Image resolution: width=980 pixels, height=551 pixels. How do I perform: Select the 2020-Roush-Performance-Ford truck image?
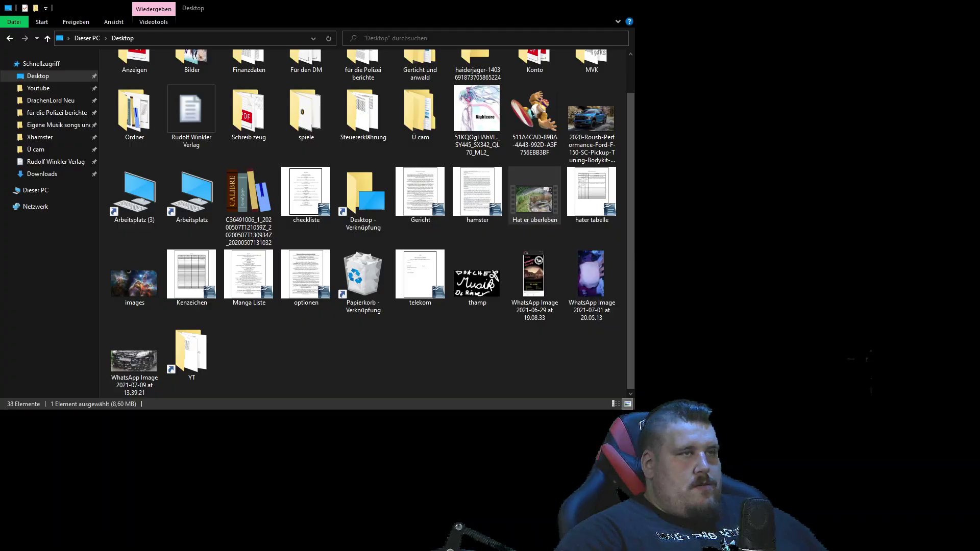pos(591,118)
